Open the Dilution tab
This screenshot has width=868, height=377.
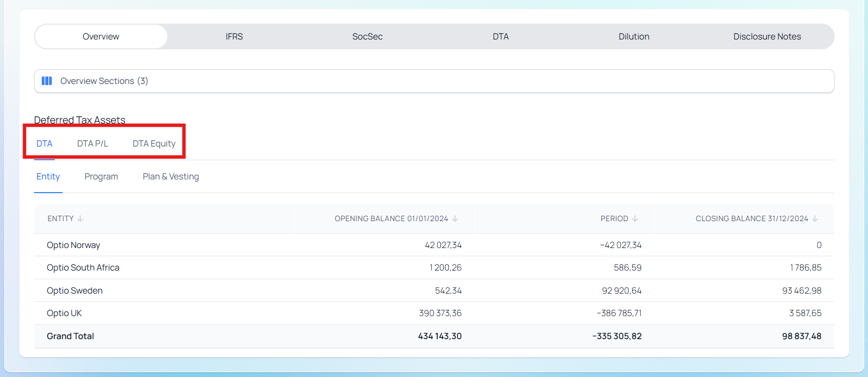pos(634,36)
